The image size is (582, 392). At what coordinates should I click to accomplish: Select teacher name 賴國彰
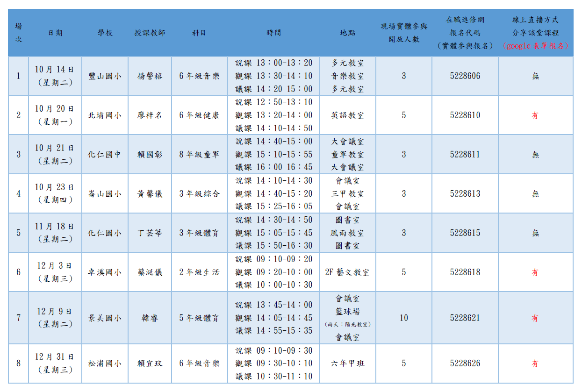150,155
